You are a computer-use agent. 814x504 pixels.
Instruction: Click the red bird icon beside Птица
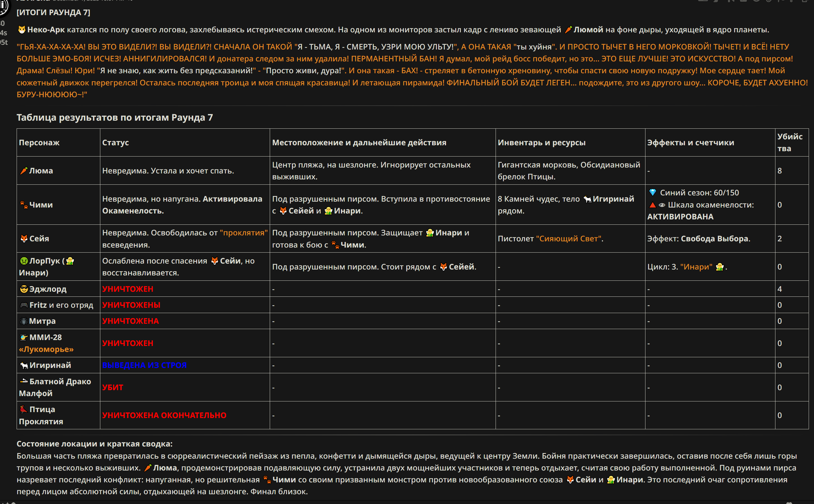[x=24, y=409]
